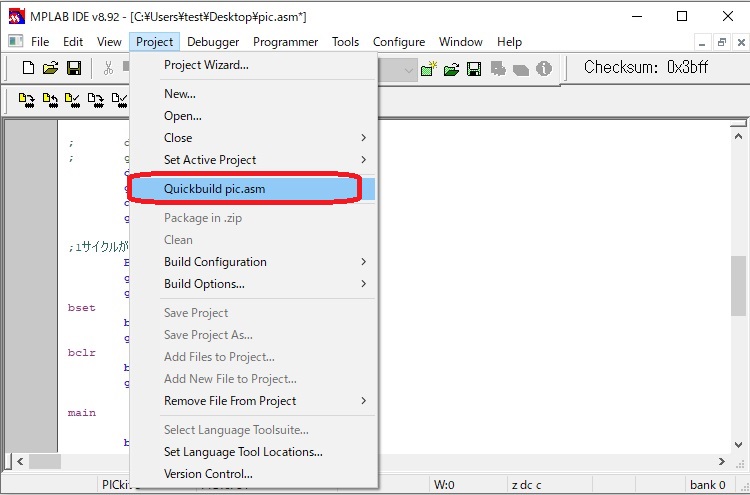Open the Tools menu
750x495 pixels.
[345, 42]
